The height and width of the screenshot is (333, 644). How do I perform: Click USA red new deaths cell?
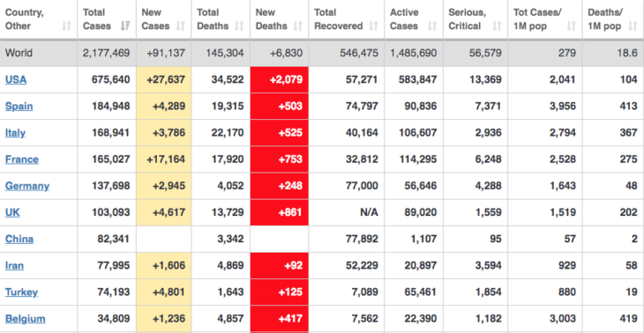coord(280,79)
